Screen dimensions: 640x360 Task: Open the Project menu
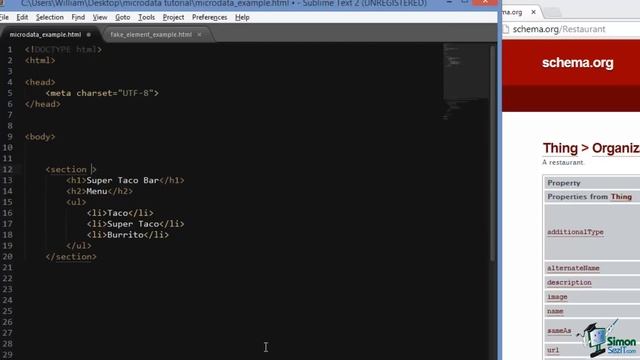click(x=173, y=17)
